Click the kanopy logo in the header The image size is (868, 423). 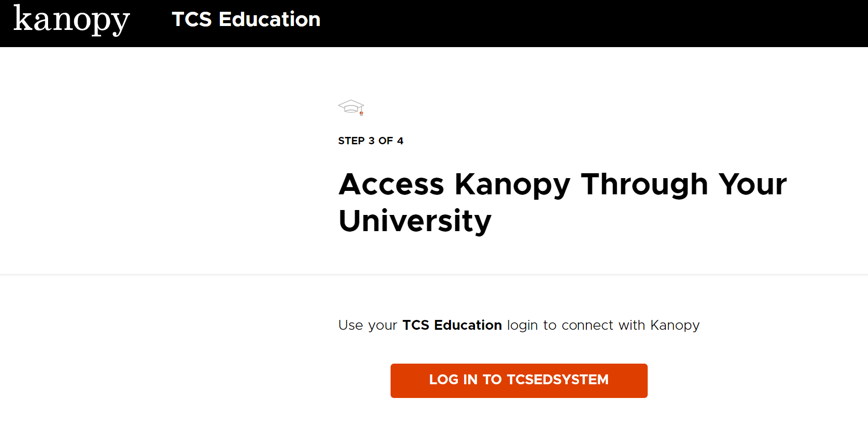[72, 20]
